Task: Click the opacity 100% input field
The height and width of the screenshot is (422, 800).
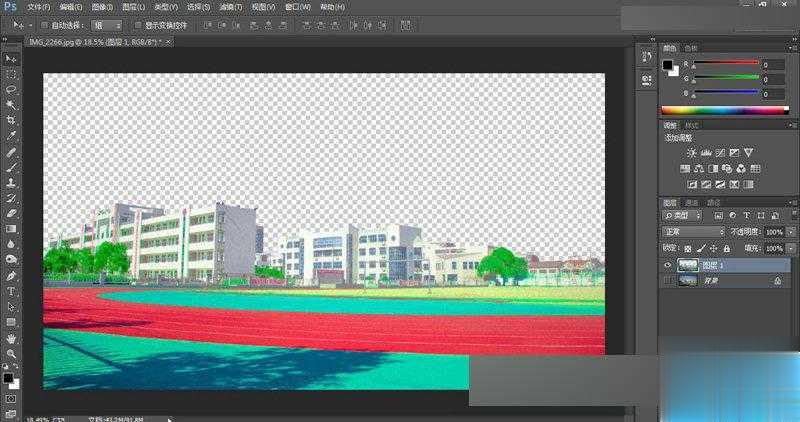Action: click(x=774, y=232)
